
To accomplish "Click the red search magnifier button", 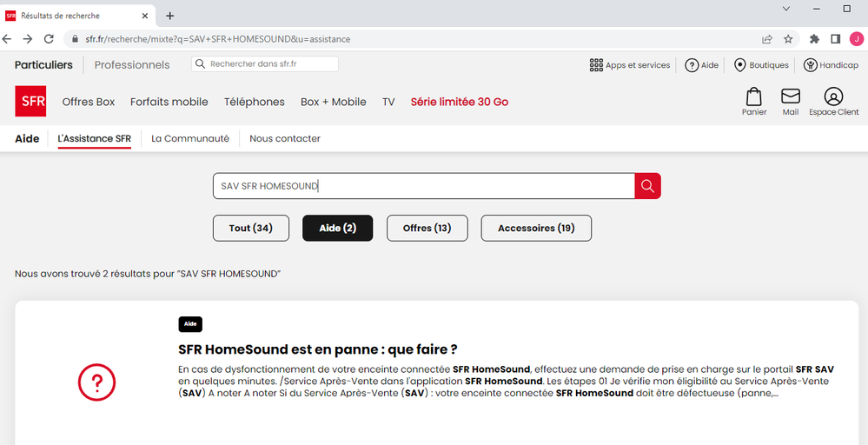I will (647, 186).
